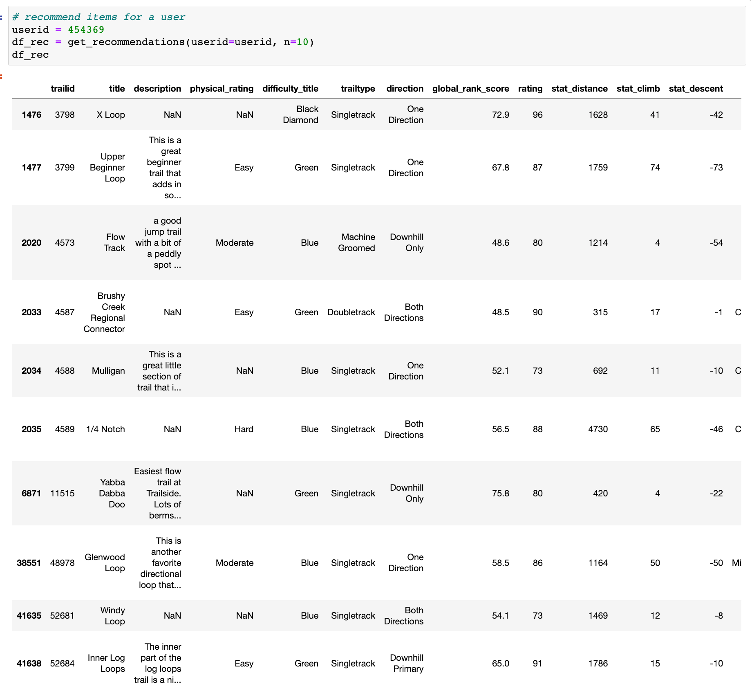Viewport: 752px width, 700px height.
Task: Click the trailid column header
Action: click(x=63, y=89)
